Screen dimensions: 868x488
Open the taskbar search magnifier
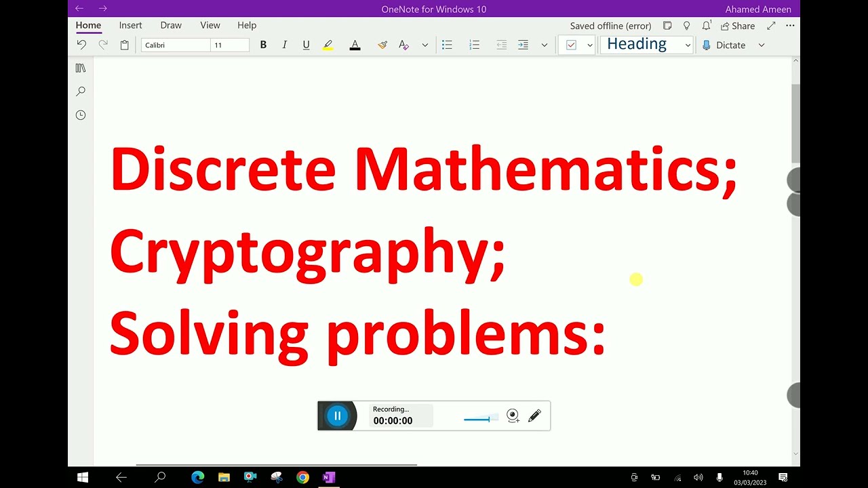[160, 477]
